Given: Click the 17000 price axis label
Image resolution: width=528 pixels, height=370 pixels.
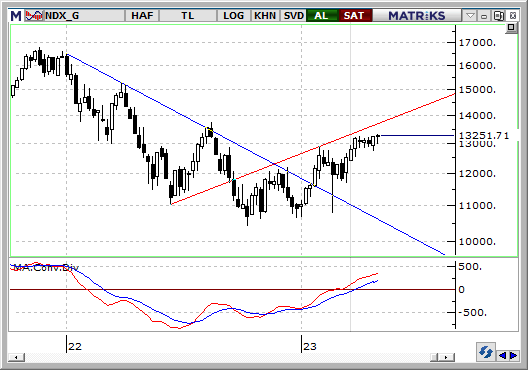Looking at the screenshot, I should coord(477,43).
